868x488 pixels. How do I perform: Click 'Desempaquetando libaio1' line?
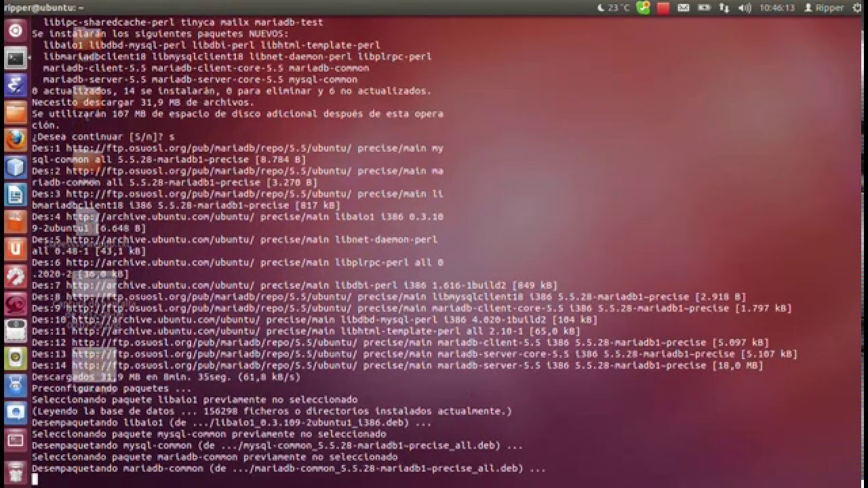[231, 422]
